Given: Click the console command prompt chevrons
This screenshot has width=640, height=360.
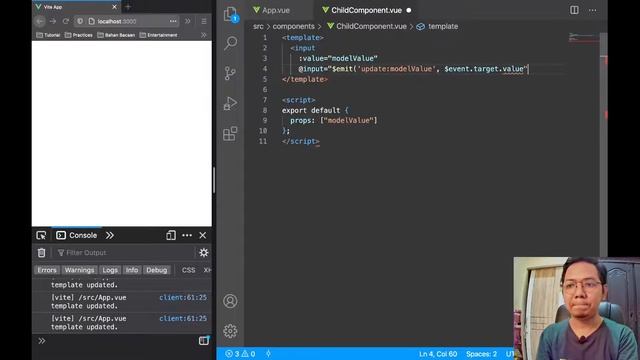Looking at the screenshot, I should pos(42,341).
